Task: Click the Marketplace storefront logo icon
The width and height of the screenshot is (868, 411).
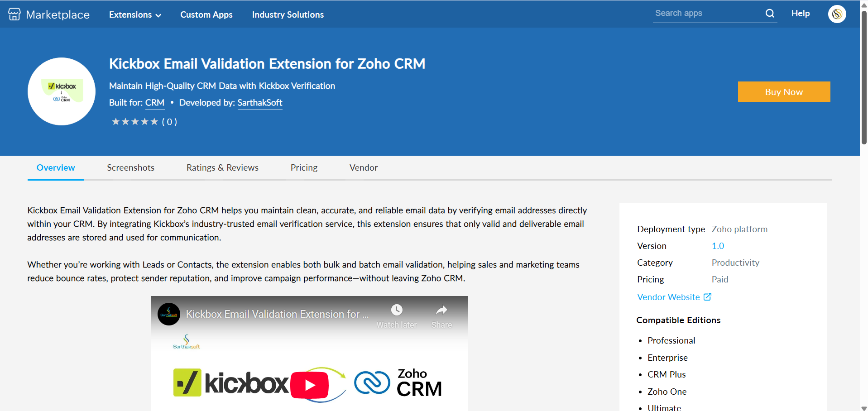Action: click(14, 14)
